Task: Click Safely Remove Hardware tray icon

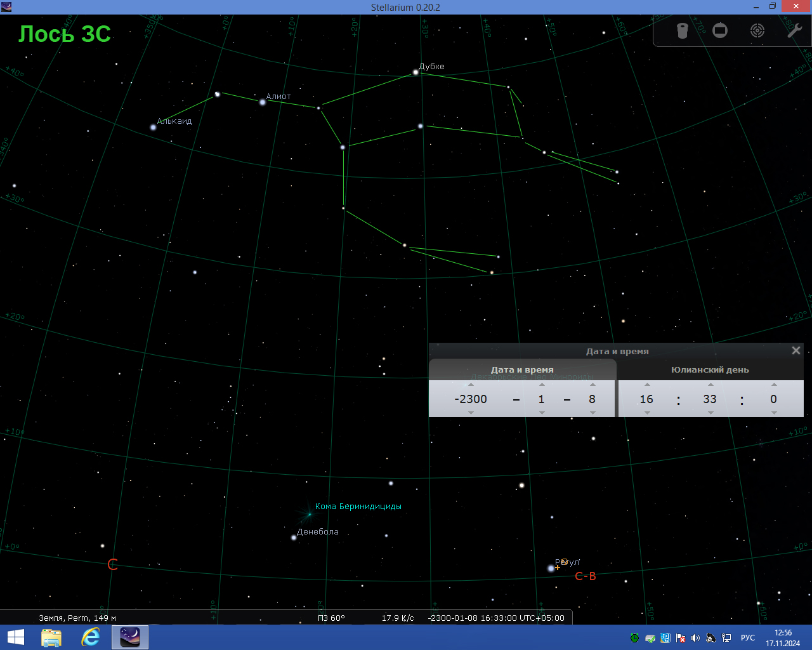Action: click(650, 638)
